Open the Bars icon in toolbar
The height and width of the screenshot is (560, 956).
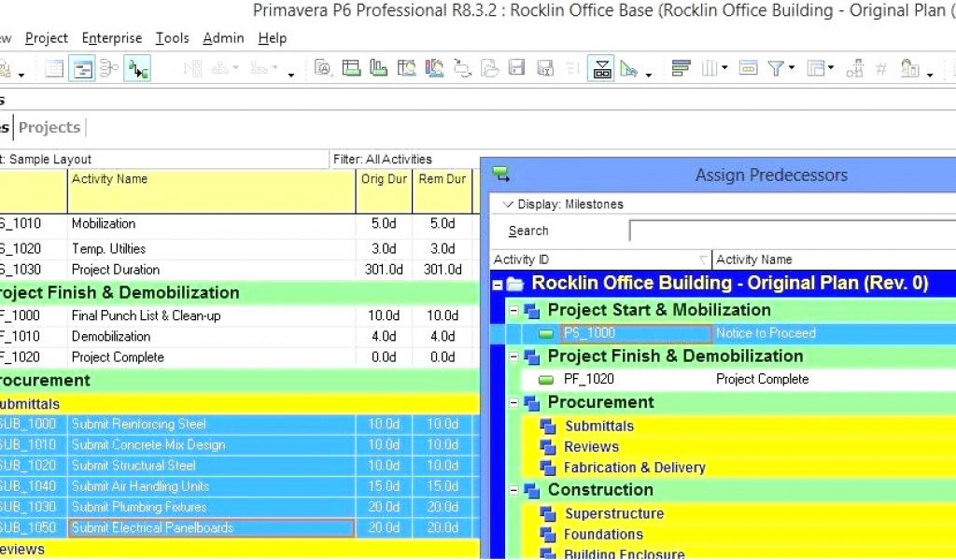pos(681,68)
